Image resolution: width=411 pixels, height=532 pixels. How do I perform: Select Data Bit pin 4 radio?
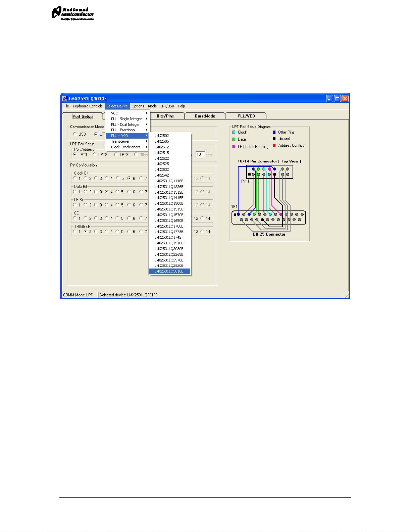tap(107, 192)
